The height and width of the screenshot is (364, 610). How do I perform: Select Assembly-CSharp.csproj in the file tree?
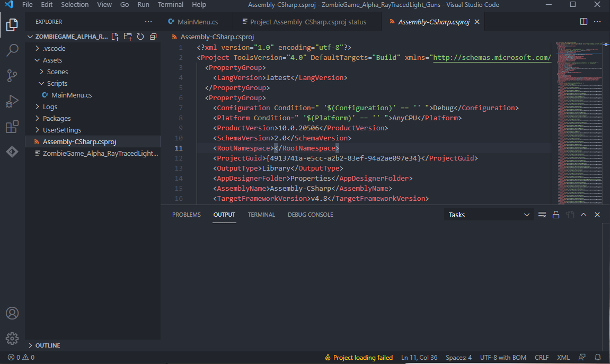(x=93, y=141)
